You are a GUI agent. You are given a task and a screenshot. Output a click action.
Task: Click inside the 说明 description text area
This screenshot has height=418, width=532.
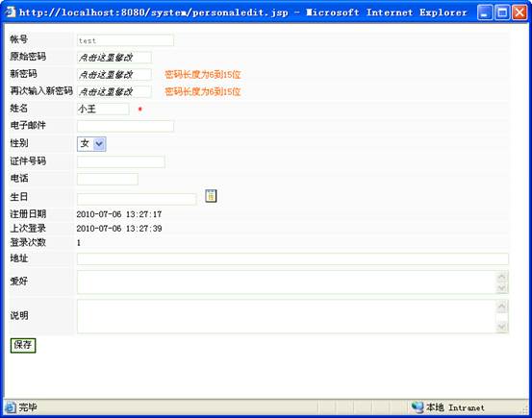(x=287, y=316)
